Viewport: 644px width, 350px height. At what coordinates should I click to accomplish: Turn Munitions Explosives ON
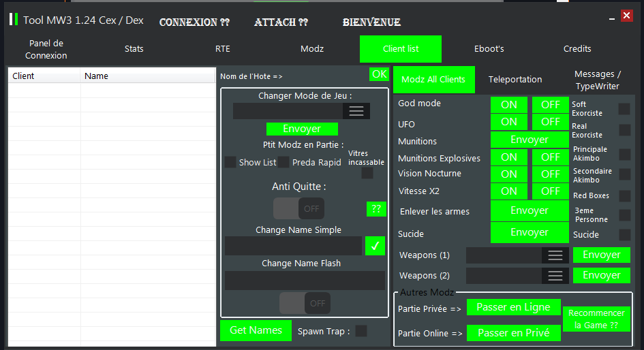(509, 157)
